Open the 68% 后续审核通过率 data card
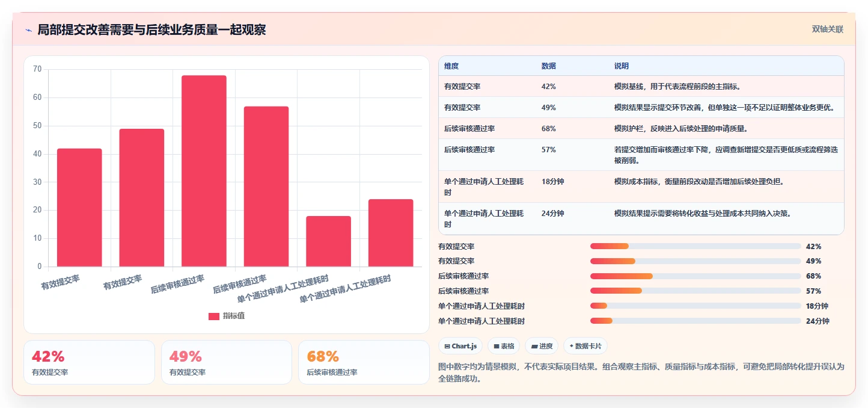868x408 pixels. (x=364, y=362)
